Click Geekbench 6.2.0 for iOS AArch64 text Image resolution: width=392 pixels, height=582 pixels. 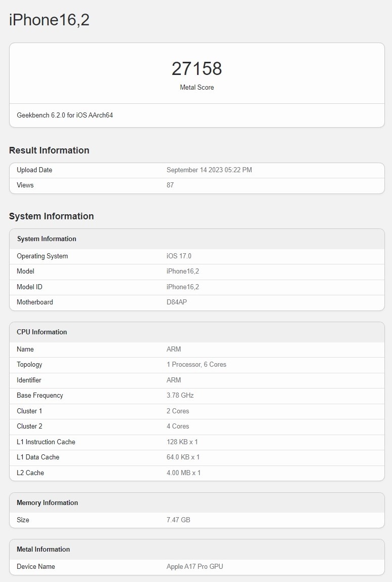tap(65, 115)
